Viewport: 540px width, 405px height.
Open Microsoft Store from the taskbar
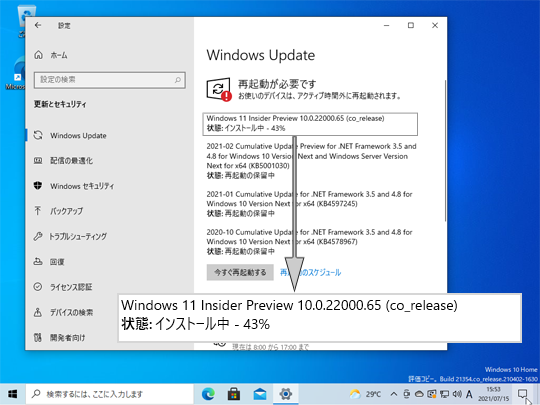[x=234, y=394]
